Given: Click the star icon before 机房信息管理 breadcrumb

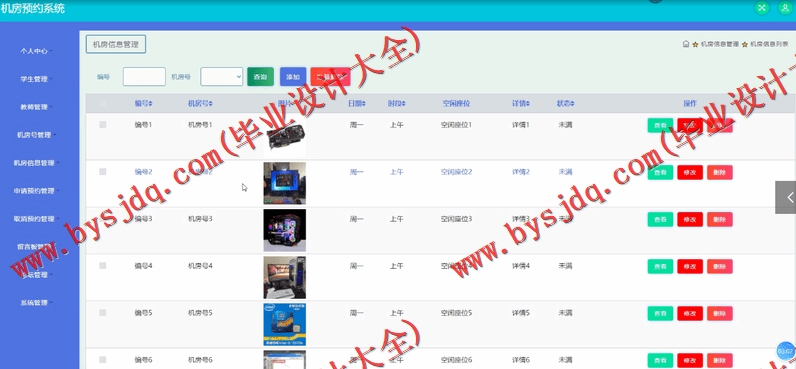Looking at the screenshot, I should (695, 45).
